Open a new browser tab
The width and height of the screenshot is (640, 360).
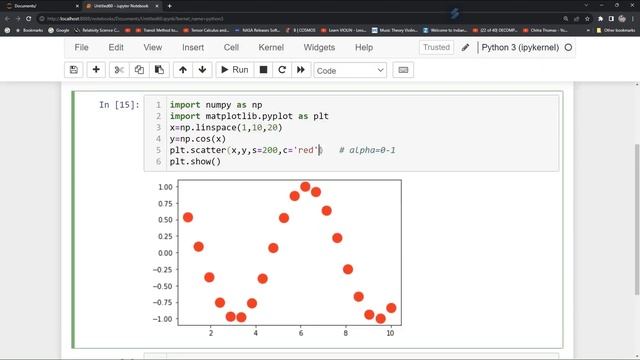(x=169, y=6)
